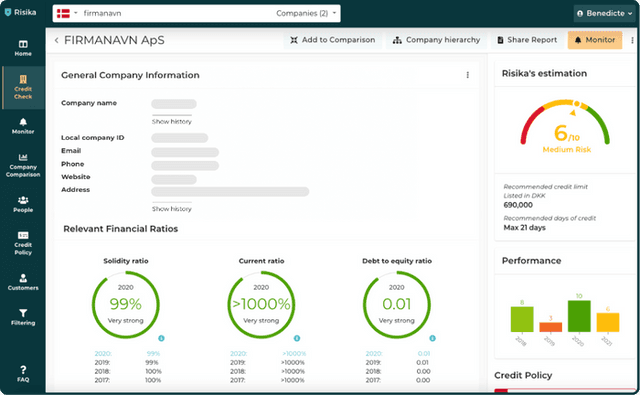Select the yellow 2021 performance bar
The width and height of the screenshot is (640, 395).
point(608,322)
